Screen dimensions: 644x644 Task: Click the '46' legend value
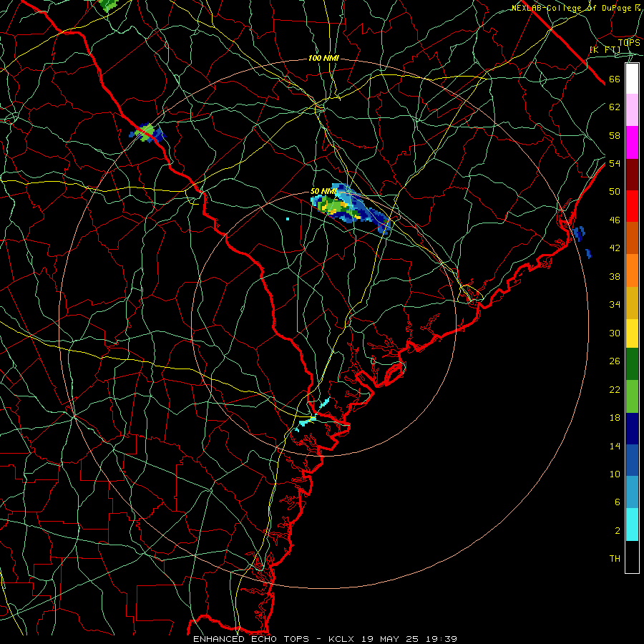pos(615,220)
